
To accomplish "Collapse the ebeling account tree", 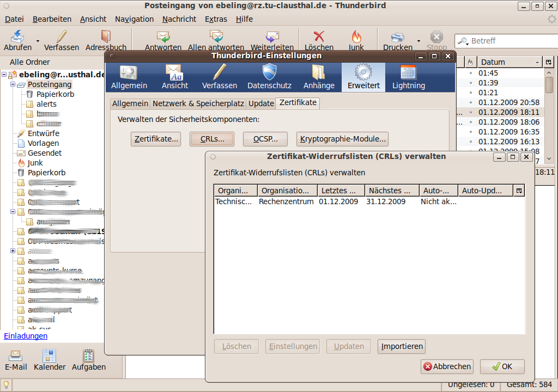I will [x=4, y=75].
